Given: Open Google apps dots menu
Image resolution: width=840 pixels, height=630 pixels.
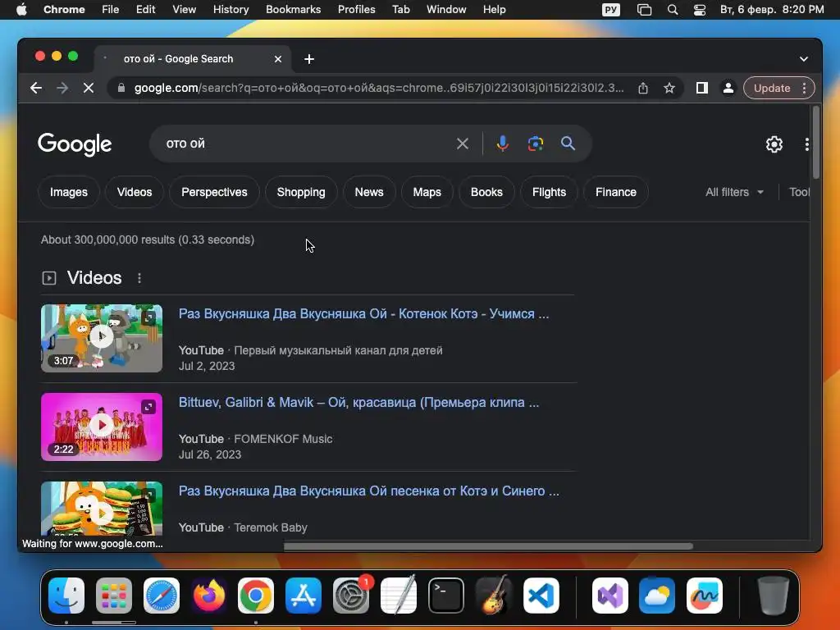Looking at the screenshot, I should click(x=807, y=144).
